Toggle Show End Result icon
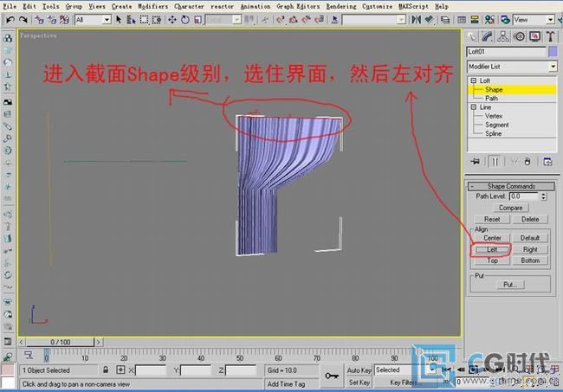 pyautogui.click(x=495, y=162)
